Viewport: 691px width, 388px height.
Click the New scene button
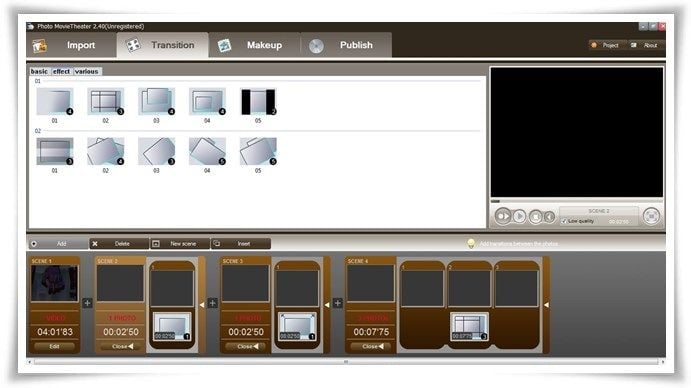tap(180, 243)
